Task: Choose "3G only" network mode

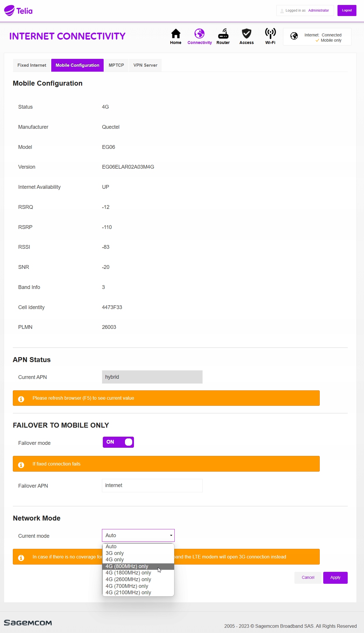Action: pos(115,553)
